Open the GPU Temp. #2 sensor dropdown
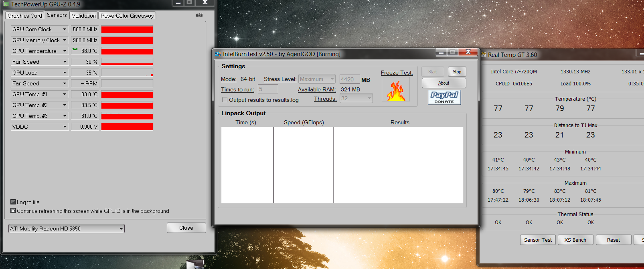The height and width of the screenshot is (269, 644). 40,105
